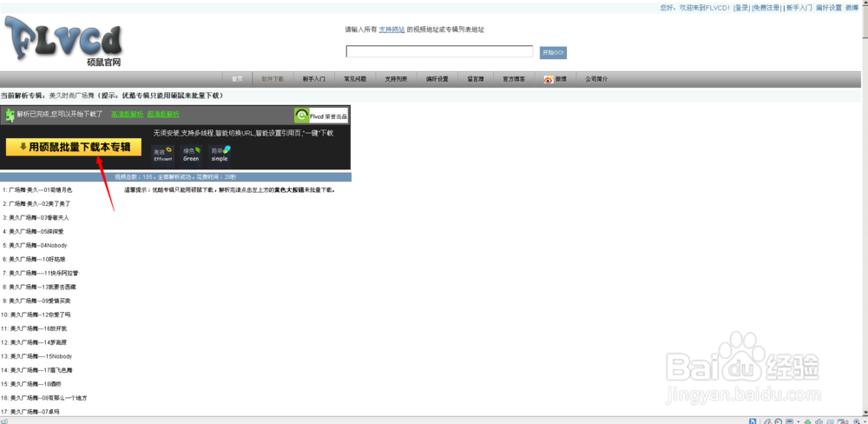Click the 绿色 Green badge icon

(191, 155)
